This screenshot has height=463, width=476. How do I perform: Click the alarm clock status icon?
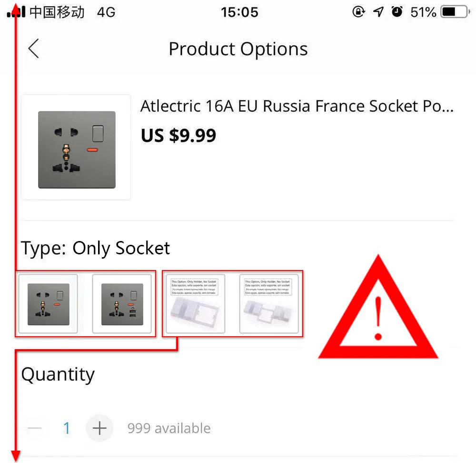pos(397,12)
